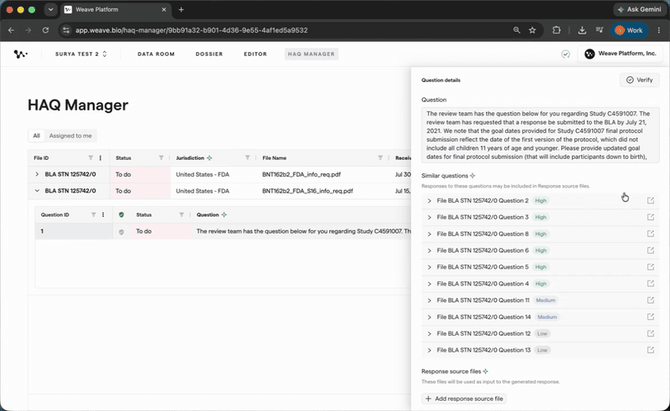Viewport: 670px width, 411px height.
Task: Collapse the second BLA STN 125742/0 row
Action: (37, 191)
